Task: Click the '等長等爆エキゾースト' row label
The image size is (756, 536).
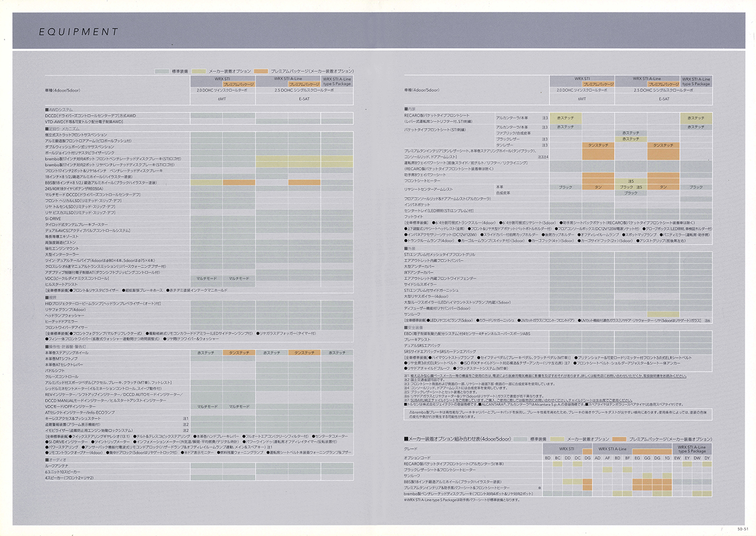Action: tap(62, 237)
